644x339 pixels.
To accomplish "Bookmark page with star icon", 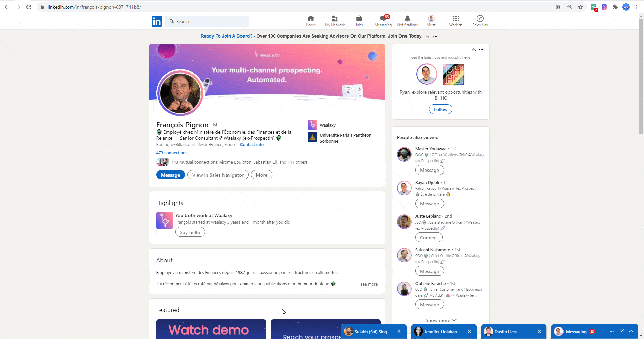I will [580, 7].
